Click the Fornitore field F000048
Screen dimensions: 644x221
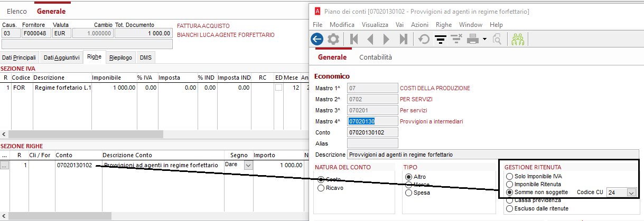pyautogui.click(x=36, y=33)
